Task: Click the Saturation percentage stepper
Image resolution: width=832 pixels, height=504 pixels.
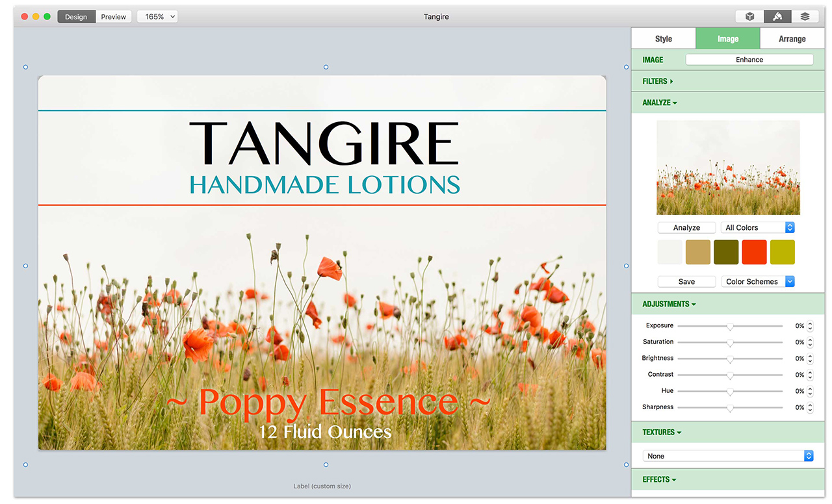Action: point(810,342)
